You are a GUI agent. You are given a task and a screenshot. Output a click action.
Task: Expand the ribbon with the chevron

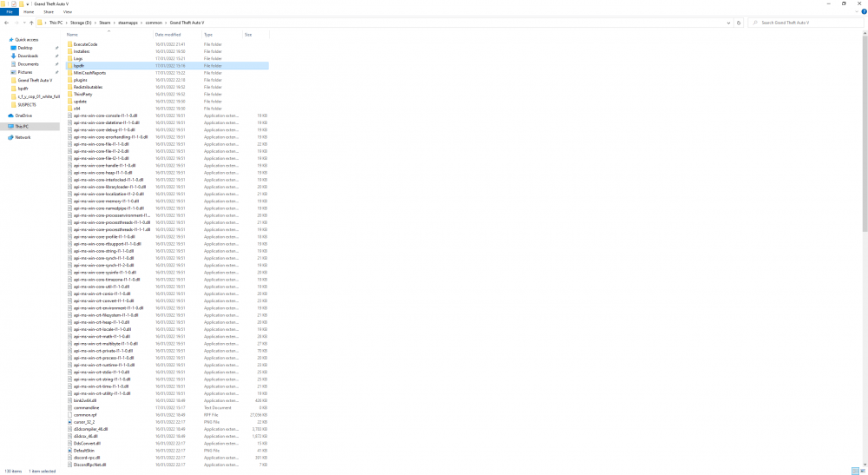857,11
